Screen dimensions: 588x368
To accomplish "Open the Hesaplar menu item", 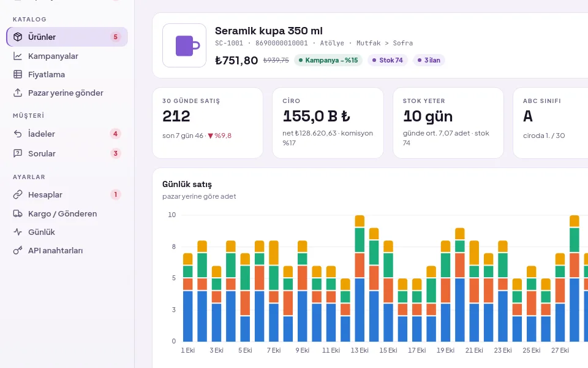I will coord(67,194).
